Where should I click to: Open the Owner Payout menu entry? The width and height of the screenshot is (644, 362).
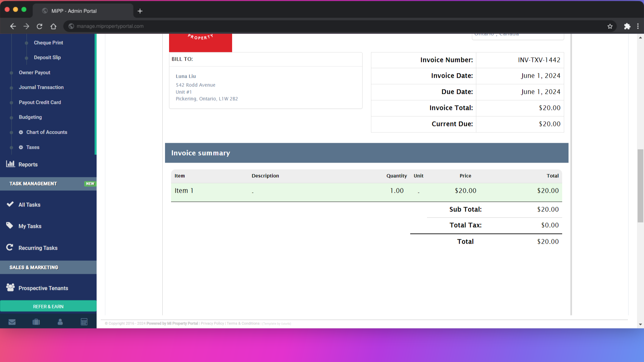[34, 72]
